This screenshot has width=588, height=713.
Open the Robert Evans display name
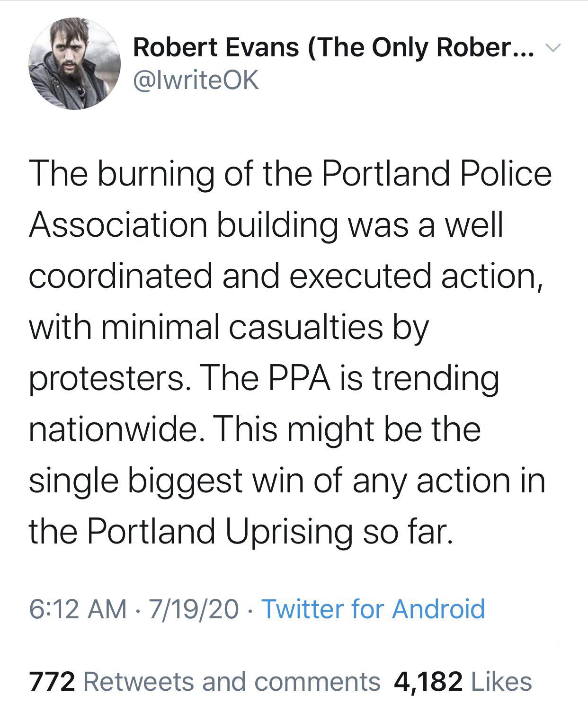point(333,47)
